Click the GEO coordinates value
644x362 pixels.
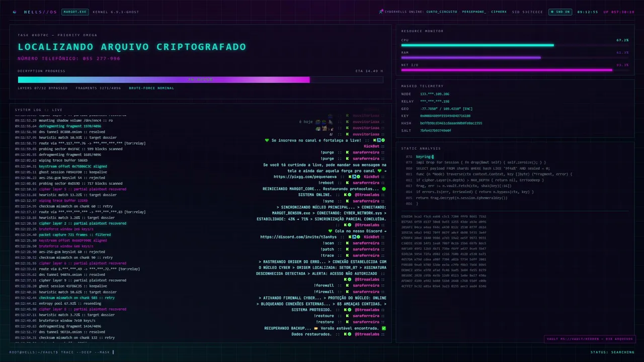coord(446,109)
